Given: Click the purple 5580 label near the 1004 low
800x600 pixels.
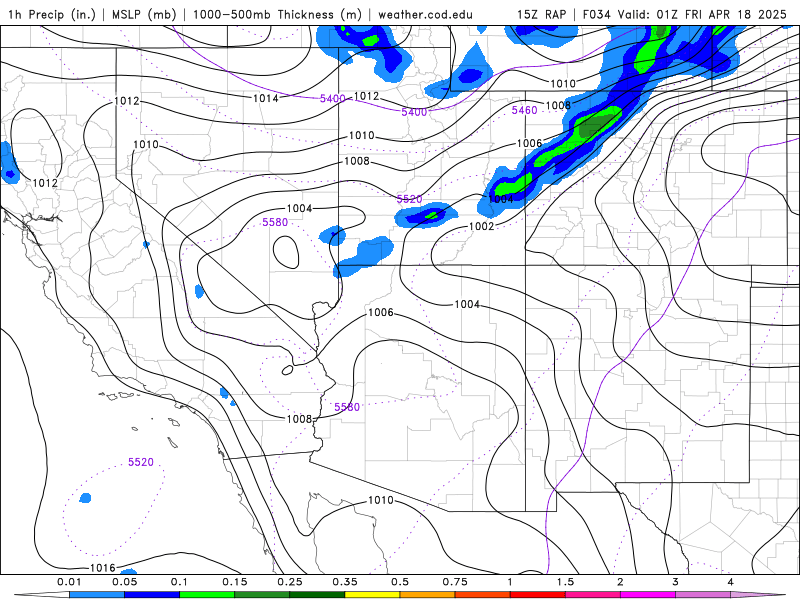Looking at the screenshot, I should pos(275,222).
